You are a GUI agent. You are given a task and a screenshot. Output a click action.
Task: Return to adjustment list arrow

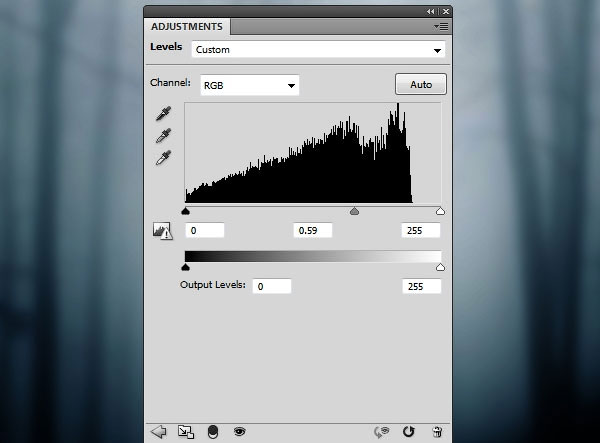158,432
